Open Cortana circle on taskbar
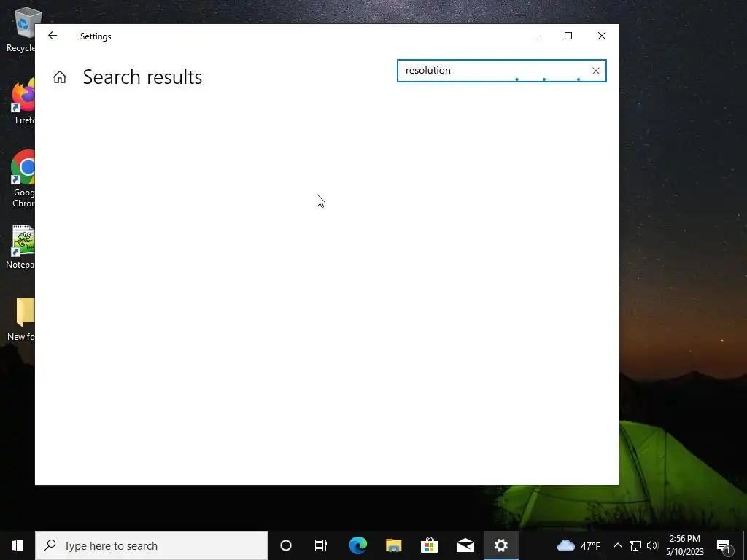The image size is (747, 560). [286, 545]
